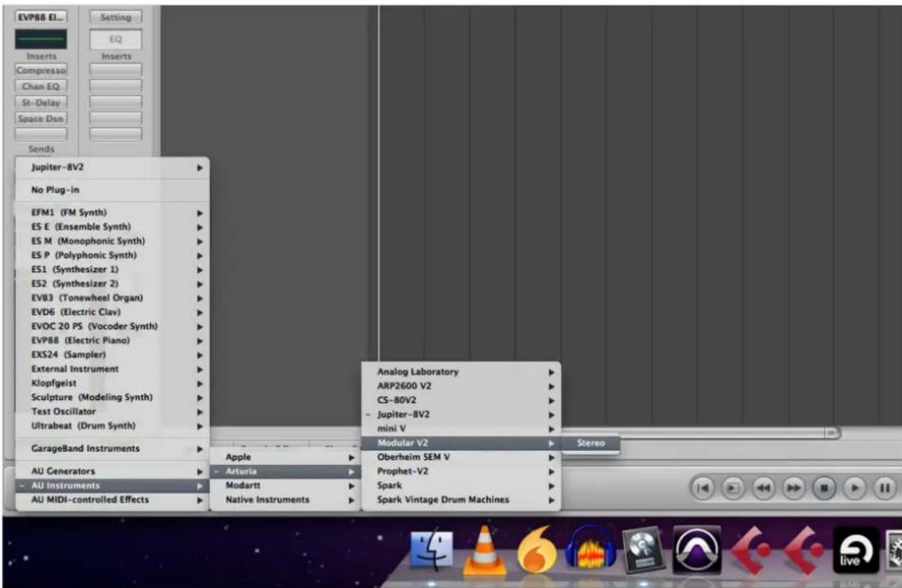
Task: Select EFM1 (FM Synth) plug-in
Action: tap(112, 212)
